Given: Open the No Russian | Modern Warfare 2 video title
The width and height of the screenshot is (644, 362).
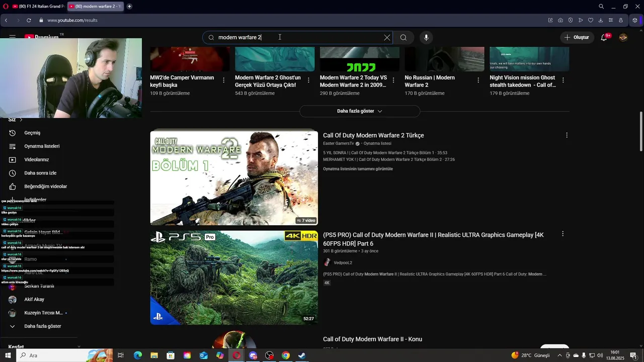Looking at the screenshot, I should tap(430, 81).
